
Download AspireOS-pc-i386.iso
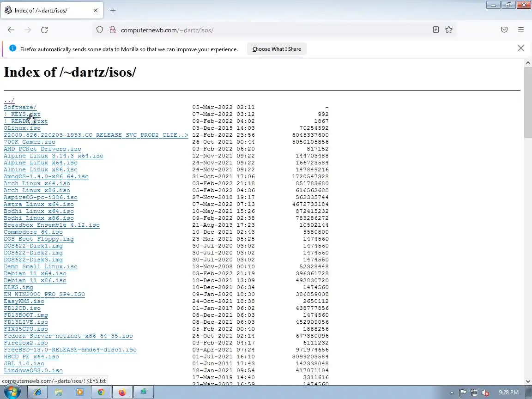point(41,198)
